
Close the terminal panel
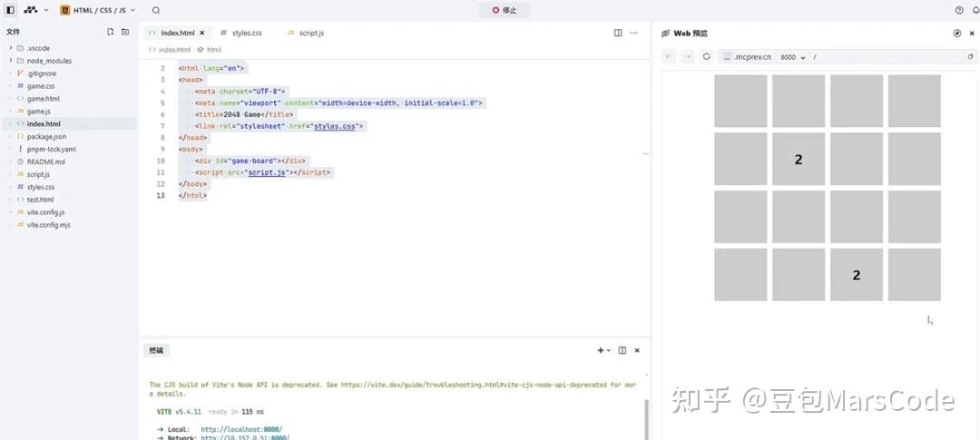637,350
